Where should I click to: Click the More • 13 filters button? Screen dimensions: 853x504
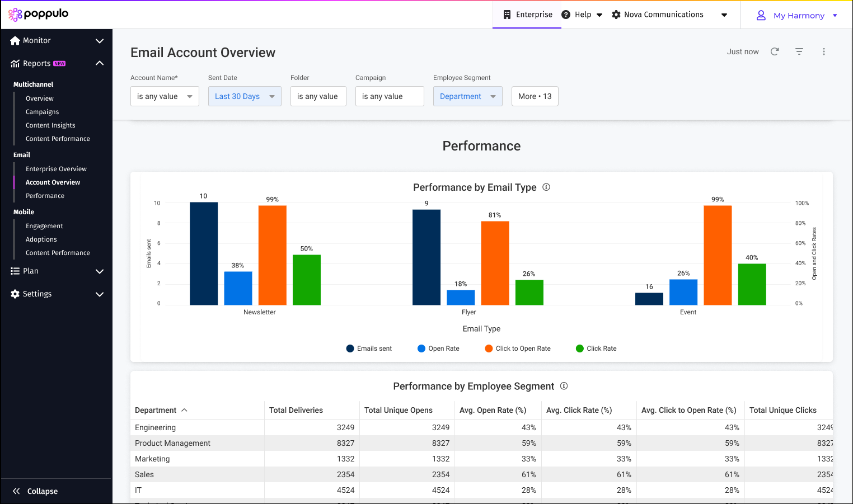coord(535,96)
